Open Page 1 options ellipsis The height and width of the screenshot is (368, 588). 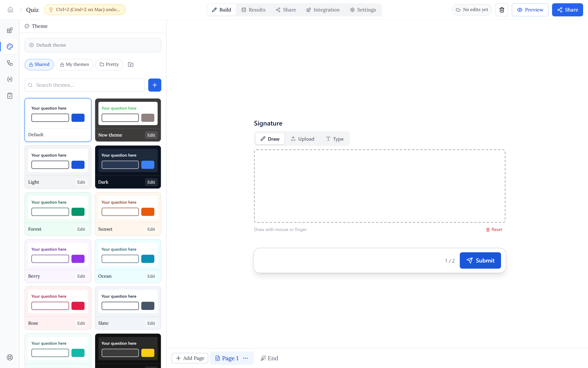pos(245,358)
